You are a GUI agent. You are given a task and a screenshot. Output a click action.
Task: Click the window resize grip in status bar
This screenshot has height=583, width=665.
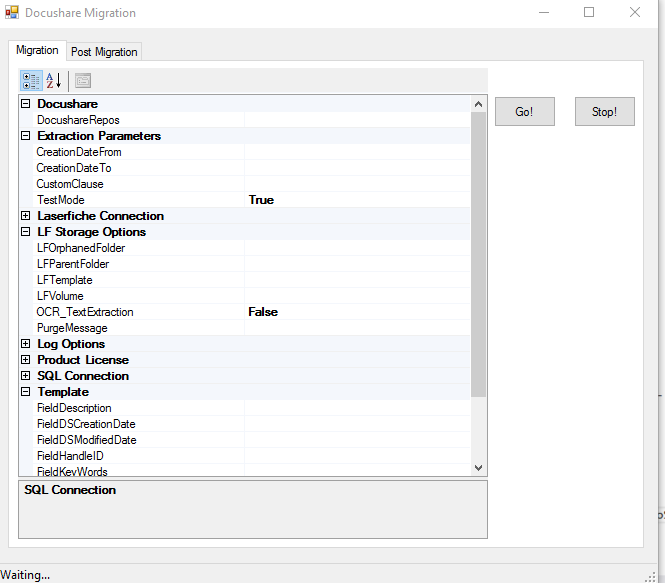click(651, 577)
